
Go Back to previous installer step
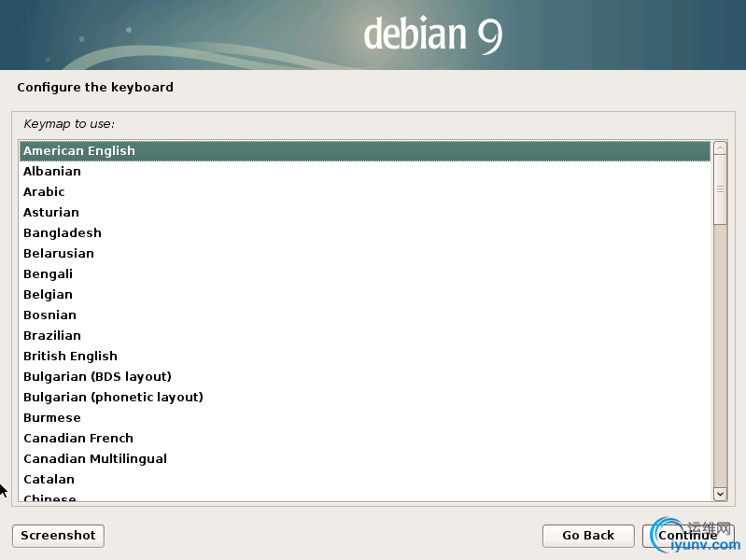588,536
